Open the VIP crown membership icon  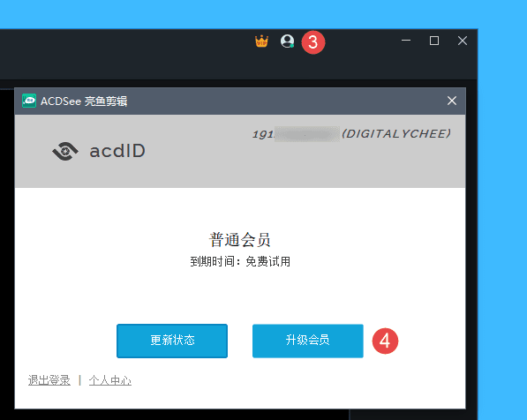pos(261,41)
